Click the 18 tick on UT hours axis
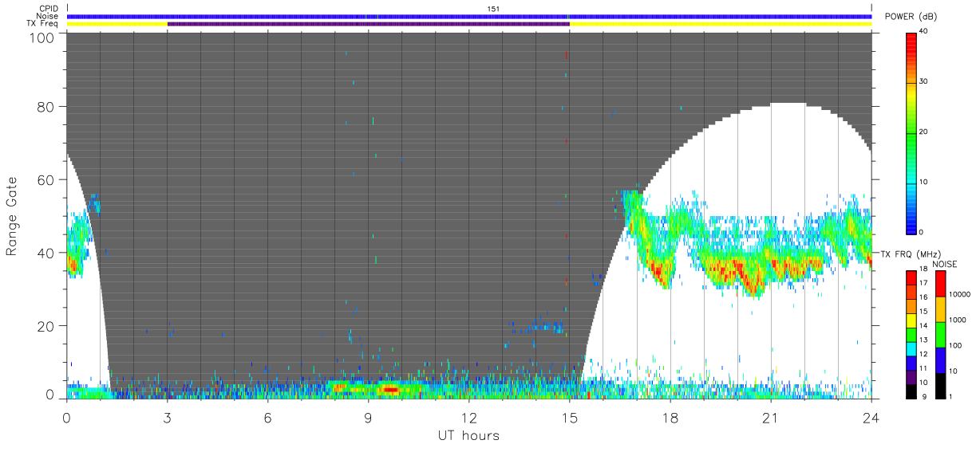The image size is (980, 452). tap(670, 417)
